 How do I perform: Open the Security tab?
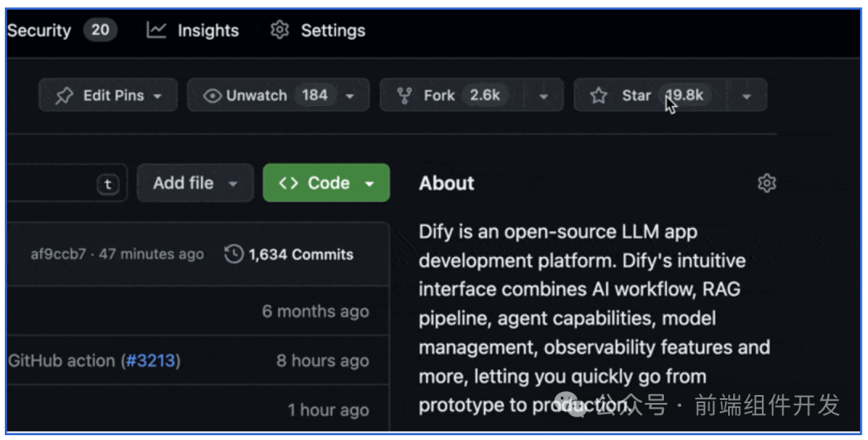click(62, 31)
